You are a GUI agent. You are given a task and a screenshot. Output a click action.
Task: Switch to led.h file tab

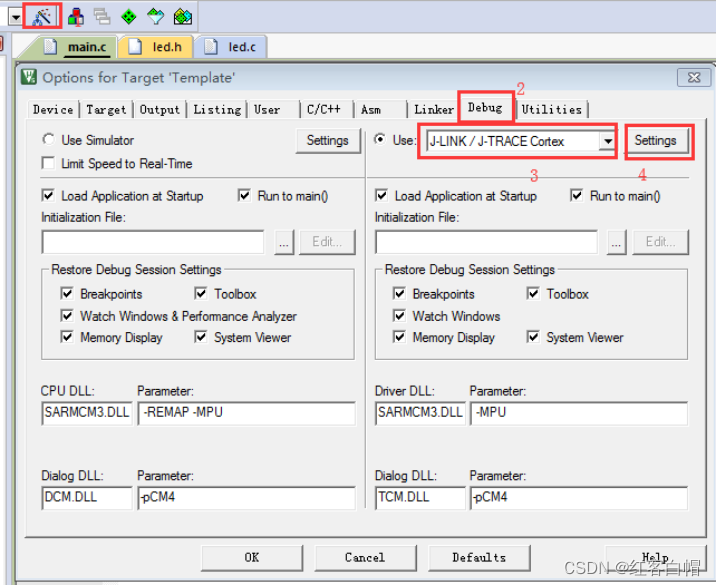(156, 47)
